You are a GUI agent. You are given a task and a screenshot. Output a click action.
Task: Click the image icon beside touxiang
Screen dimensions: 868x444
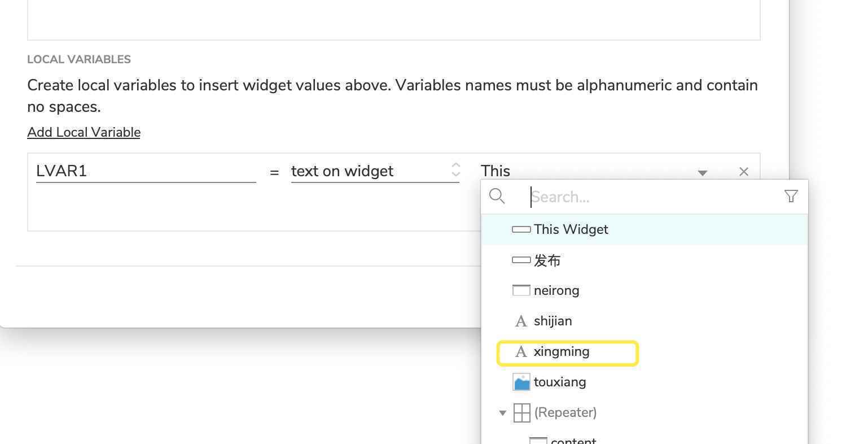tap(521, 382)
